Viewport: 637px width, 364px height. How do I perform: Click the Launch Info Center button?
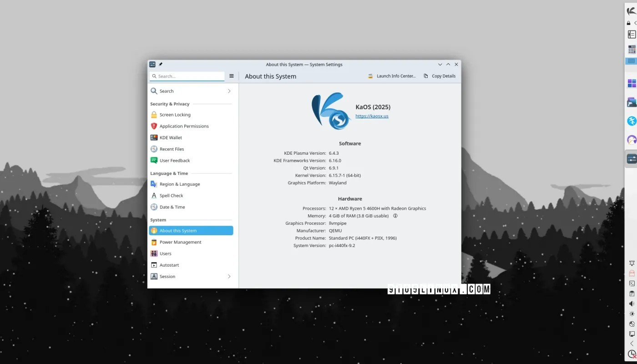392,76
